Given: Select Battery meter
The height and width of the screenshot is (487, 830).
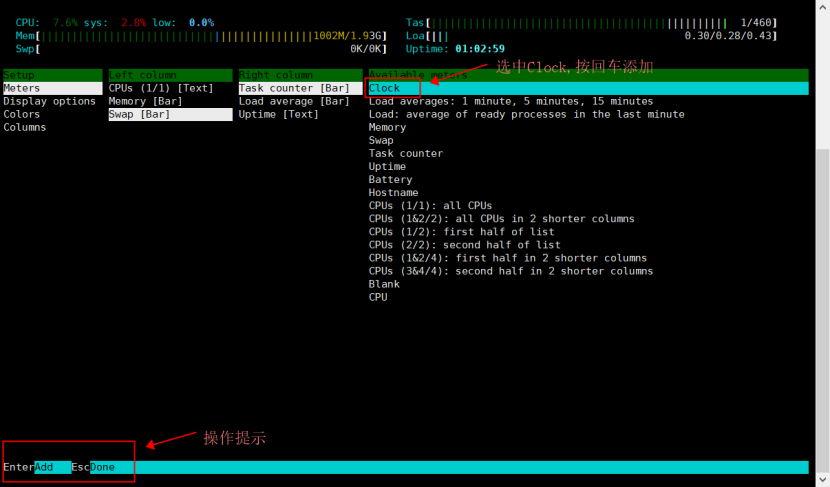Looking at the screenshot, I should point(391,179).
